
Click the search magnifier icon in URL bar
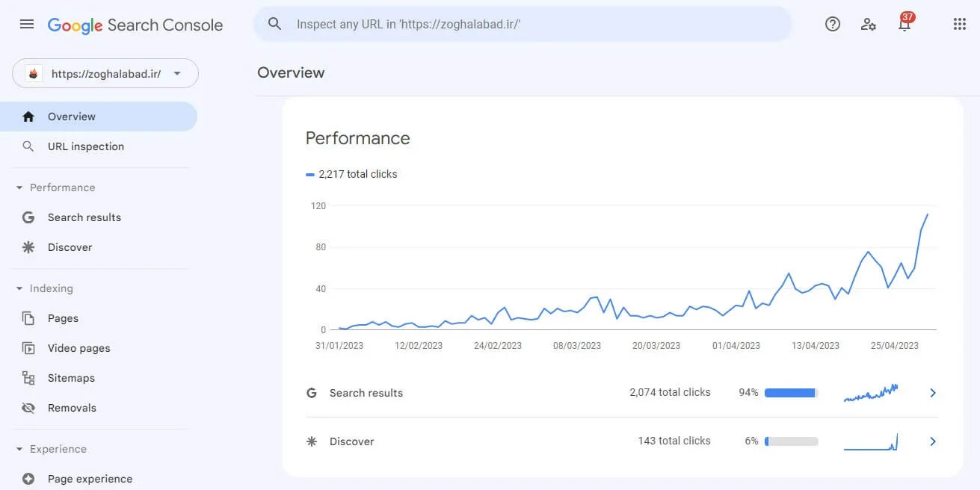point(275,24)
